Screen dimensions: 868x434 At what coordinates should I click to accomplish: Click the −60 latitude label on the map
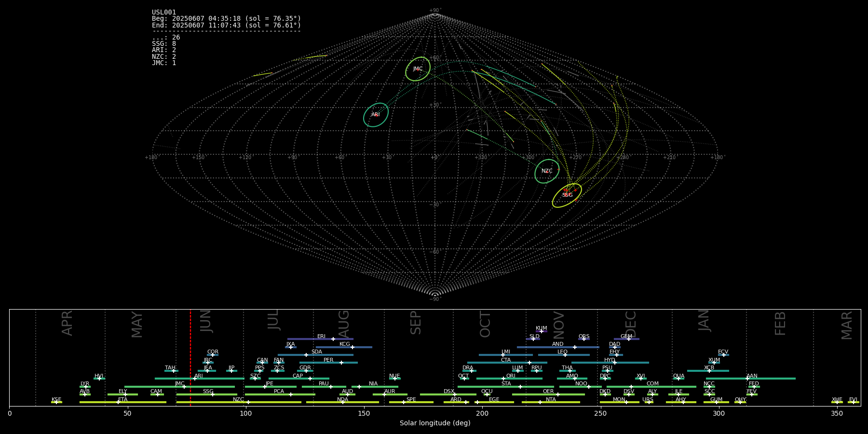click(x=435, y=252)
